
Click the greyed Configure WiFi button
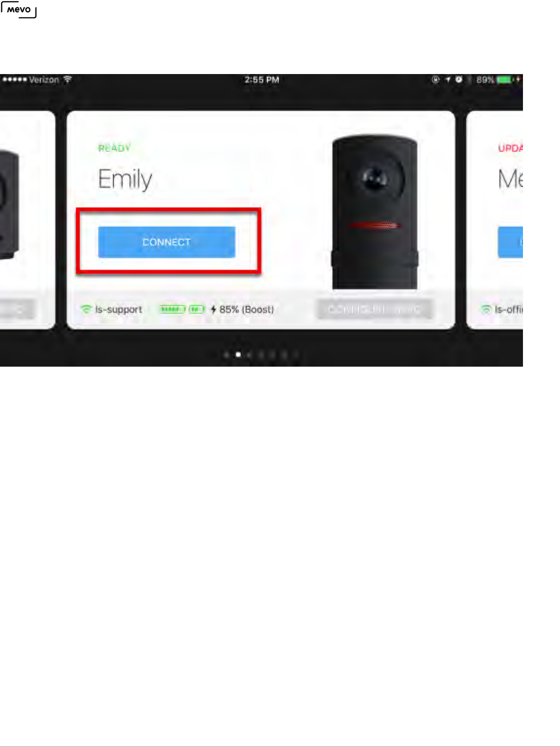click(375, 309)
